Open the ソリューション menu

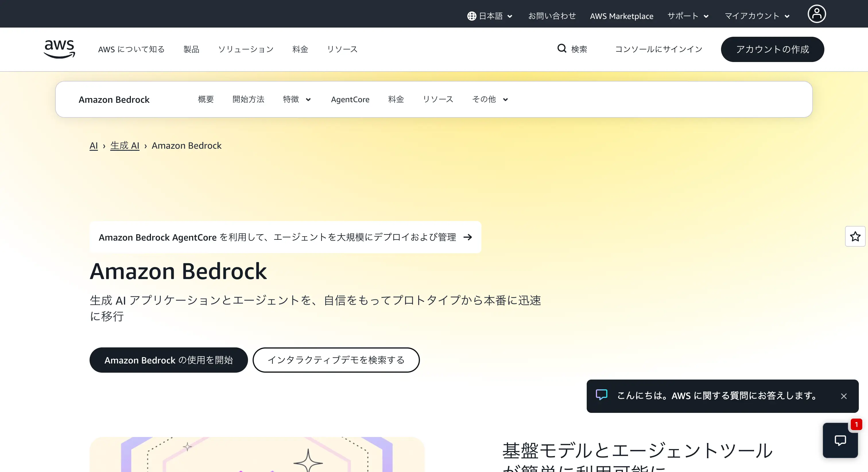(246, 50)
